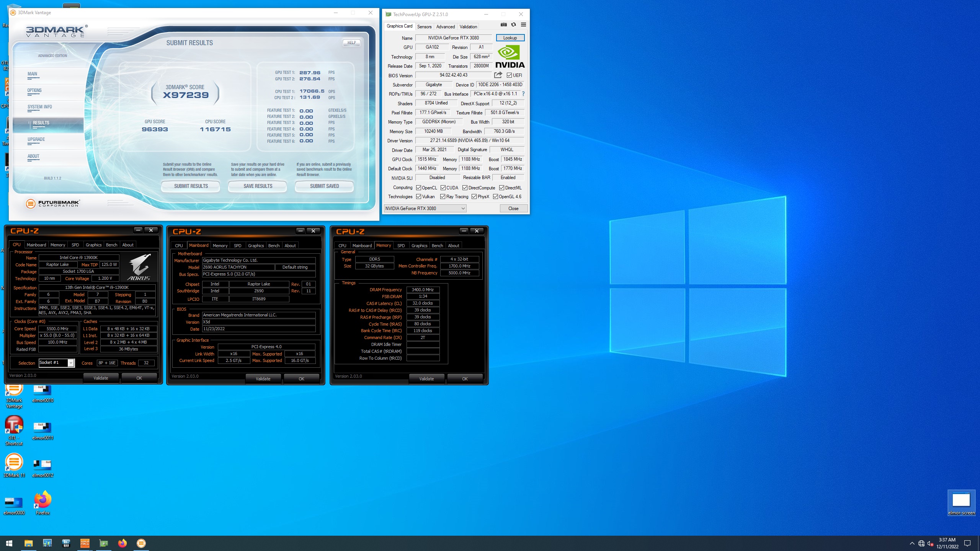Image resolution: width=980 pixels, height=551 pixels.
Task: Open Bench tab in Mainboard CPU-Z window
Action: (274, 246)
